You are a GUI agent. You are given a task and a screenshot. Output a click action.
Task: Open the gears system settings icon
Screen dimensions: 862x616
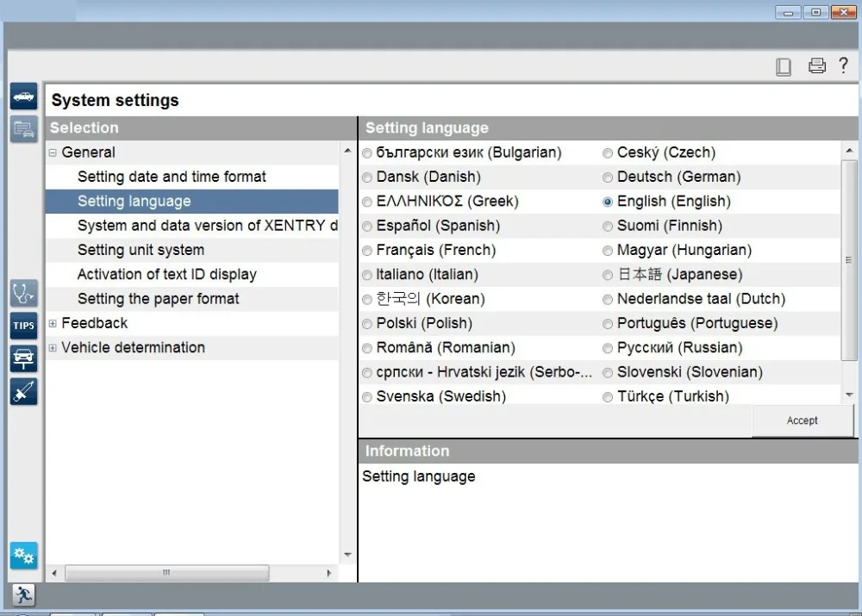click(x=23, y=556)
